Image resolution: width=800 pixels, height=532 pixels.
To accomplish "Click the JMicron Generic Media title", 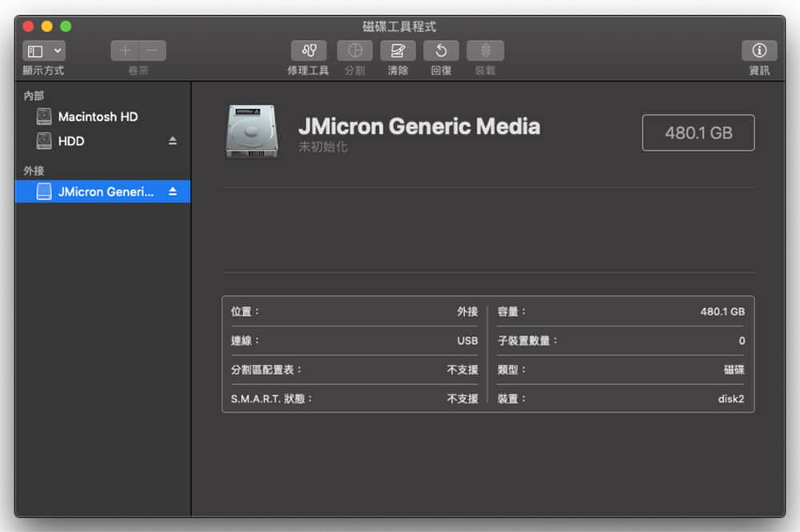I will tap(419, 126).
